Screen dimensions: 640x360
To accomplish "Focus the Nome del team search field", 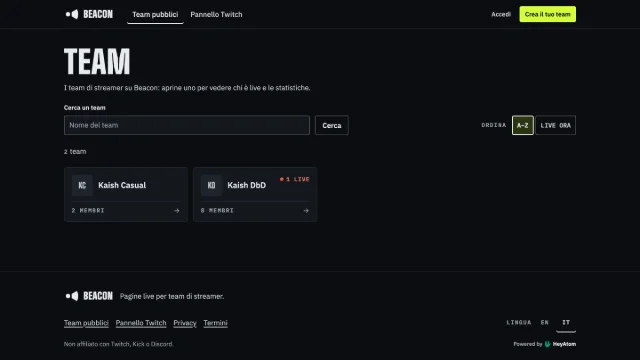I will coord(187,125).
